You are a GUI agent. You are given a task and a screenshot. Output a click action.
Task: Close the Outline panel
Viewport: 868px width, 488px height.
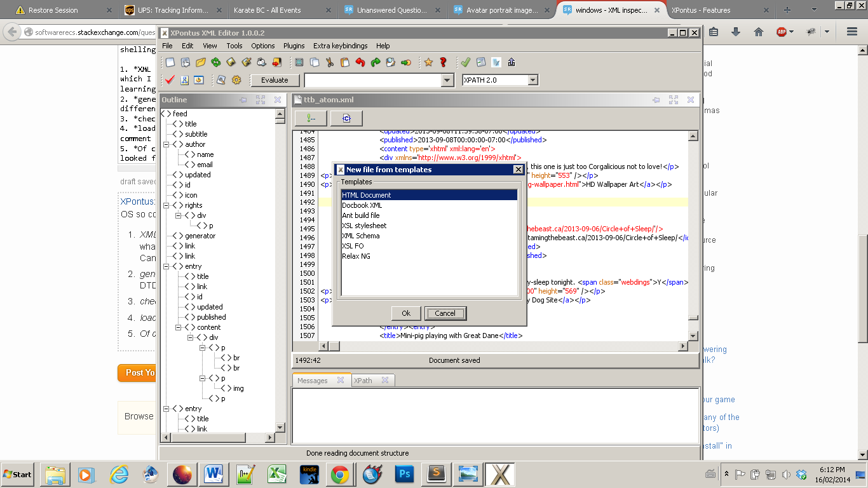[x=278, y=100]
